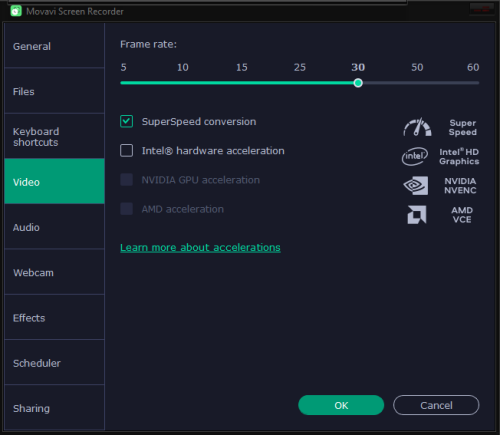The height and width of the screenshot is (435, 500).
Task: Click the Movavi Screen Recorder app icon
Action: [16, 11]
